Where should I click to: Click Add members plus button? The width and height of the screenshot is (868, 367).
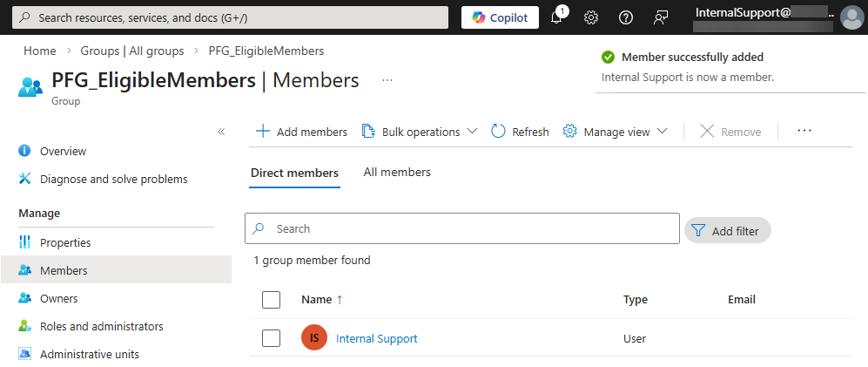(301, 132)
